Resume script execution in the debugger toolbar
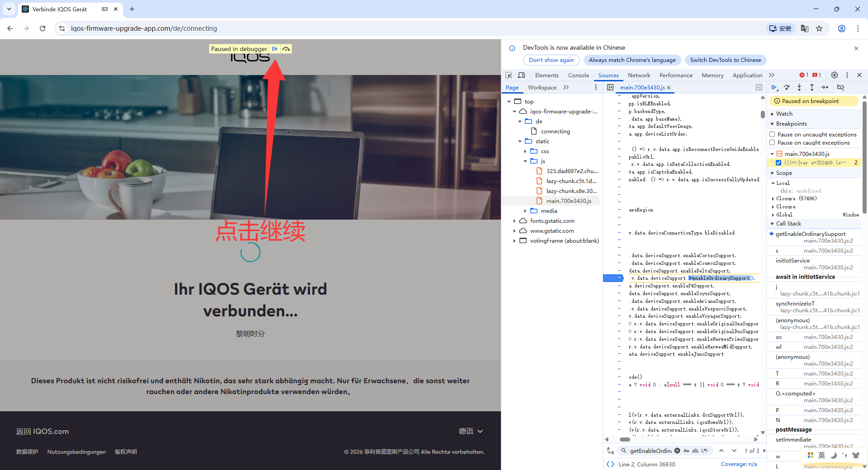The width and height of the screenshot is (868, 470). pos(774,87)
